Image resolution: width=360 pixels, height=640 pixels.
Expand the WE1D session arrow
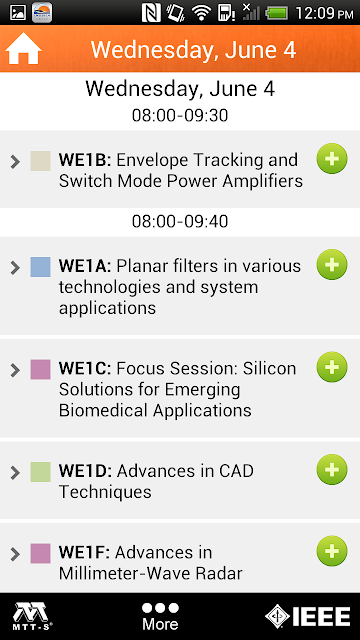[15, 473]
